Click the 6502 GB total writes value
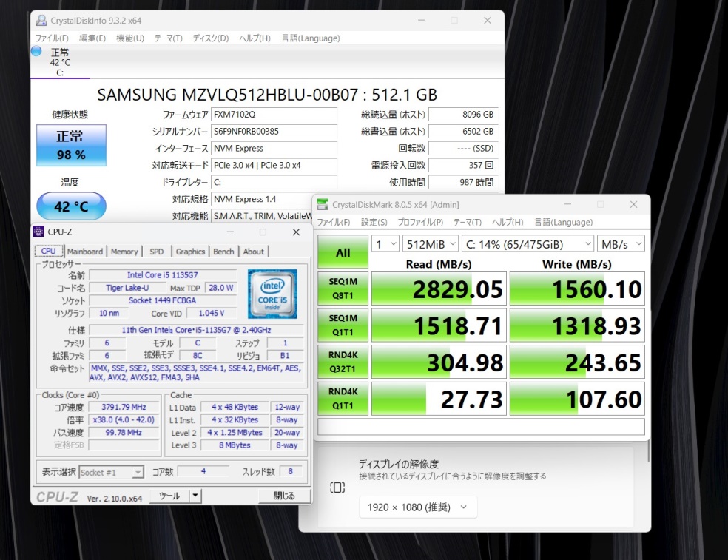The width and height of the screenshot is (728, 560). pos(463,132)
